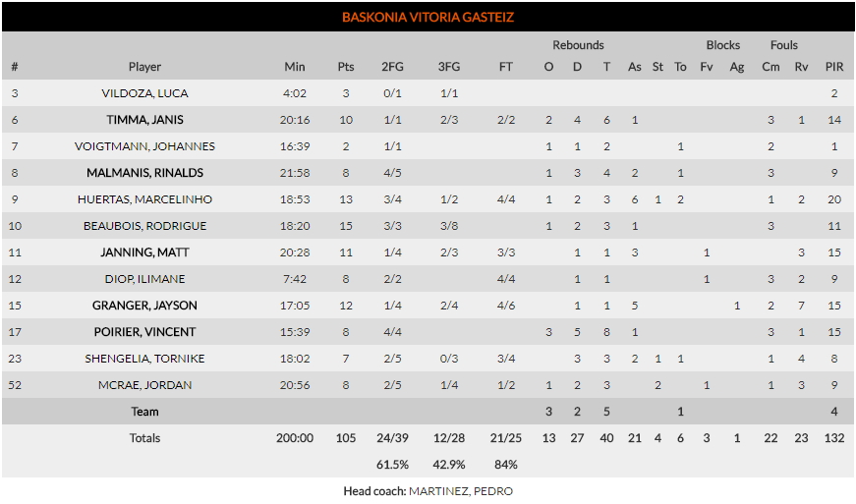This screenshot has height=504, width=856.
Task: Click head coach MARTINEZ, PEDRO
Action: (460, 491)
